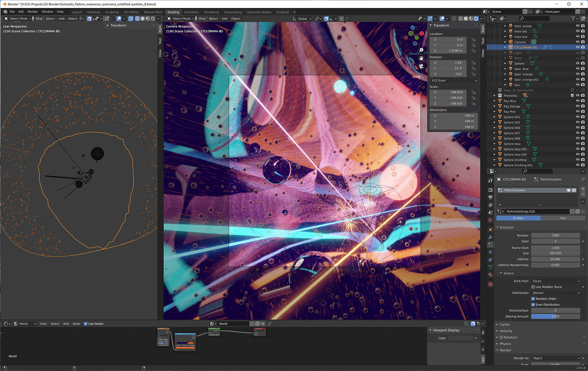588x371 pixels.
Task: Click the fake user shield icon
Action: 572,212
